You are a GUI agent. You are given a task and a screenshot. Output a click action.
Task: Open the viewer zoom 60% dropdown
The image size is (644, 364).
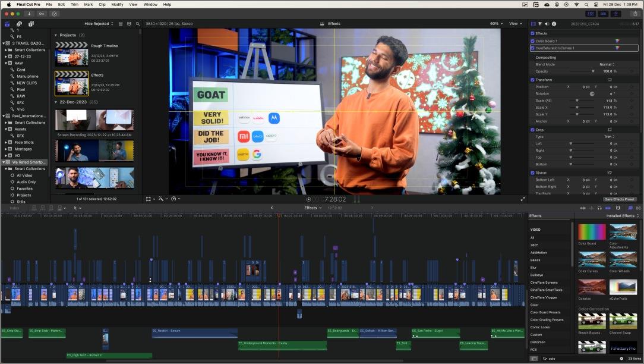(x=496, y=24)
